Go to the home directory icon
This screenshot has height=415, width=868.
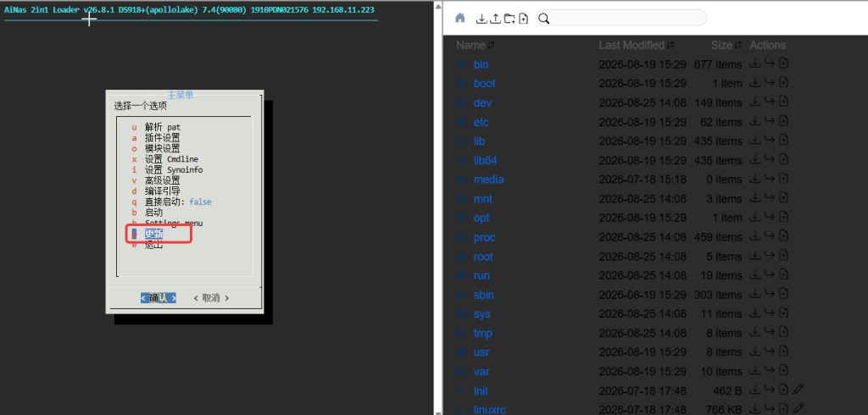459,19
